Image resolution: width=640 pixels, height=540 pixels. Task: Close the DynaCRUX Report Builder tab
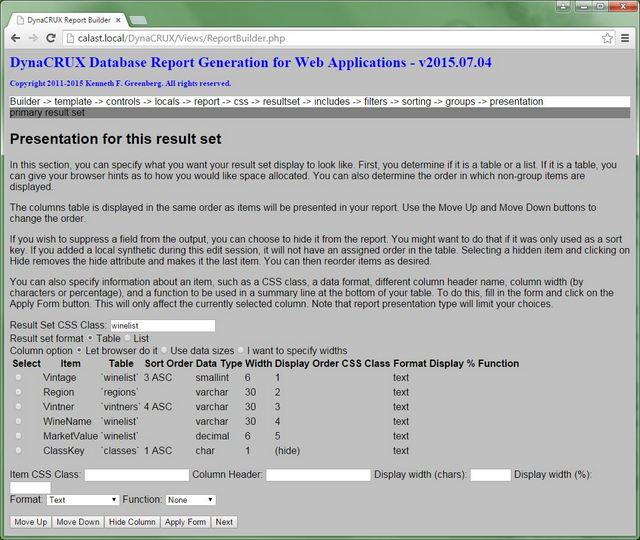point(118,20)
